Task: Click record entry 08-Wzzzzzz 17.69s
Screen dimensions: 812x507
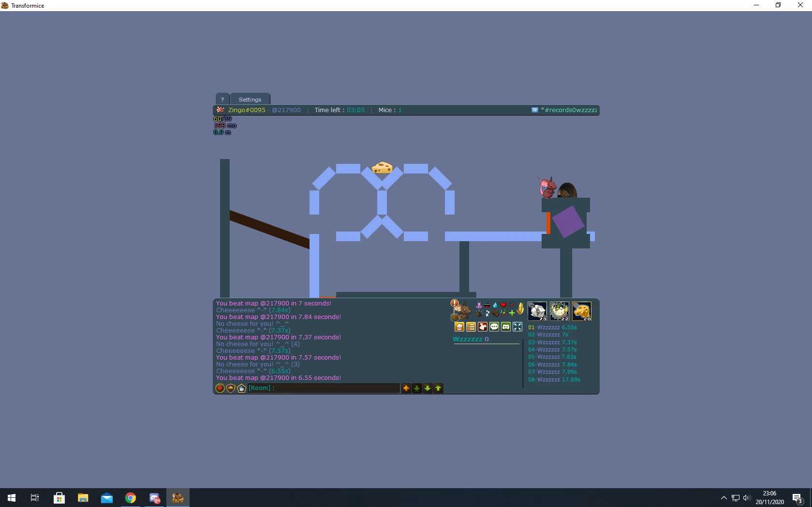Action: pos(554,379)
